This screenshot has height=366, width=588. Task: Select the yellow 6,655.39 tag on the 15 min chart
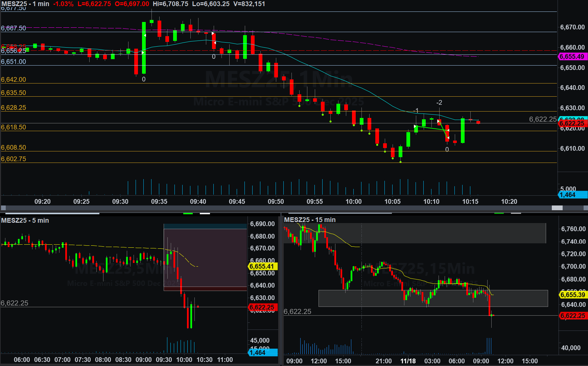pyautogui.click(x=573, y=295)
